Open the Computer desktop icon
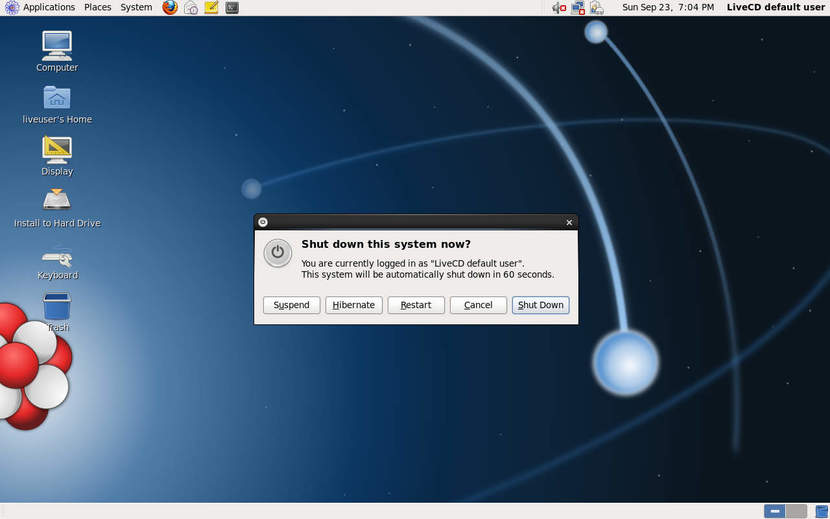830x519 pixels. (x=57, y=45)
